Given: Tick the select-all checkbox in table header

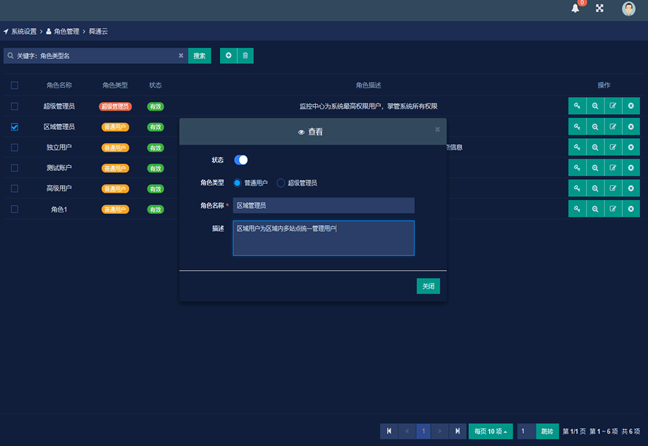Looking at the screenshot, I should pos(14,85).
